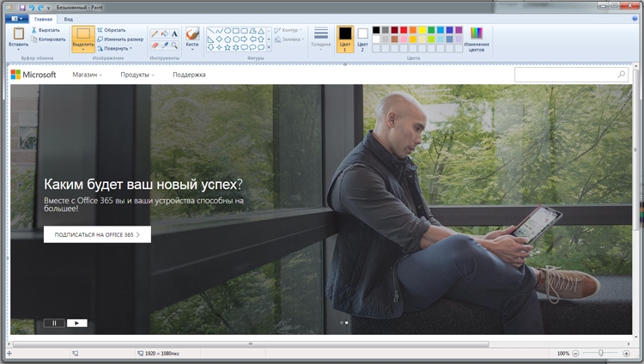Click the zoom in plus button
The image size is (644, 364).
[x=627, y=353]
